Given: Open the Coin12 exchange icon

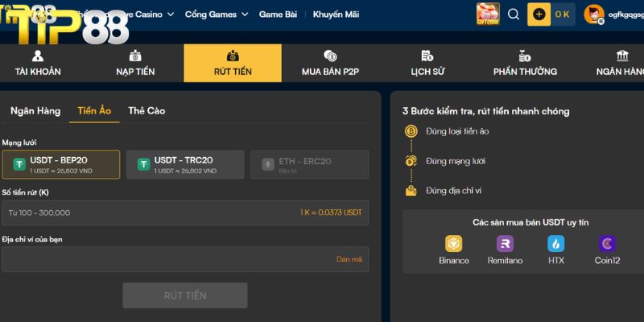Looking at the screenshot, I should 608,244.
